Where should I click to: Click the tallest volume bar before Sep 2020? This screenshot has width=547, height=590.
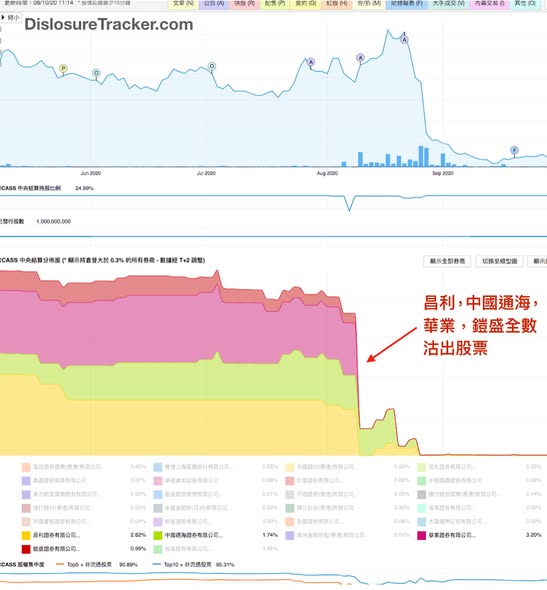pos(421,156)
